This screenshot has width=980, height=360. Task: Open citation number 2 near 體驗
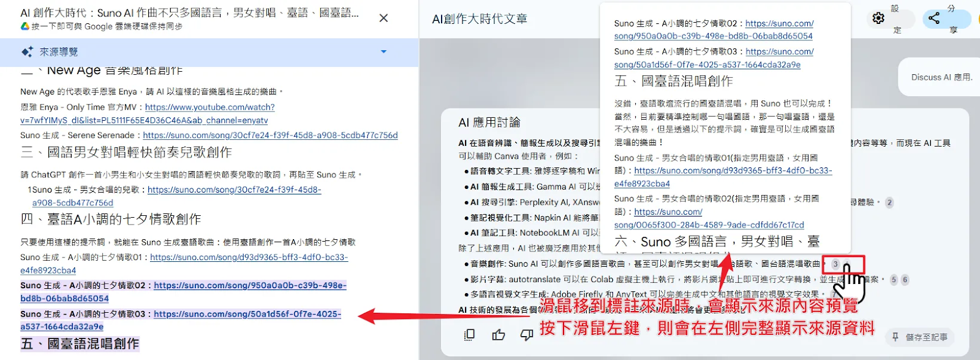point(889,202)
